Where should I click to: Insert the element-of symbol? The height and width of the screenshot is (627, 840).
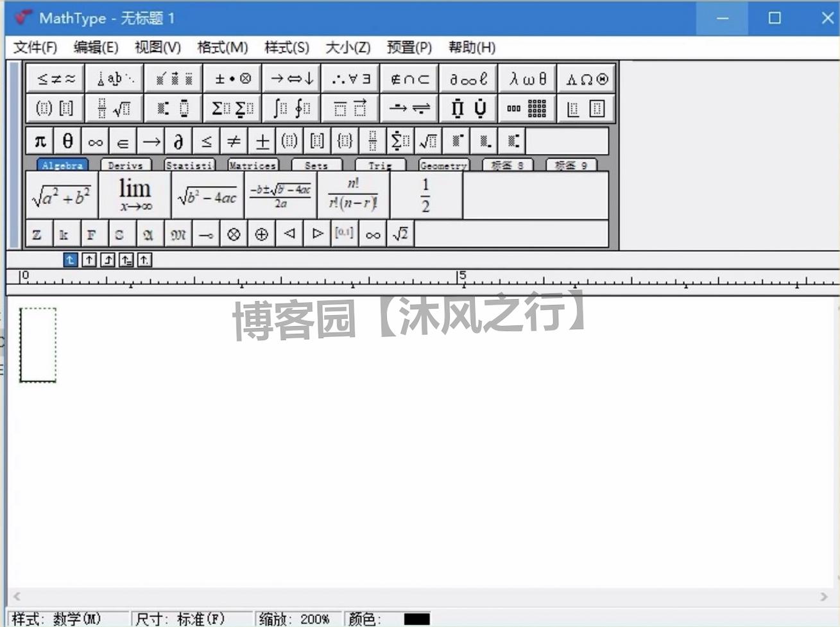click(123, 141)
